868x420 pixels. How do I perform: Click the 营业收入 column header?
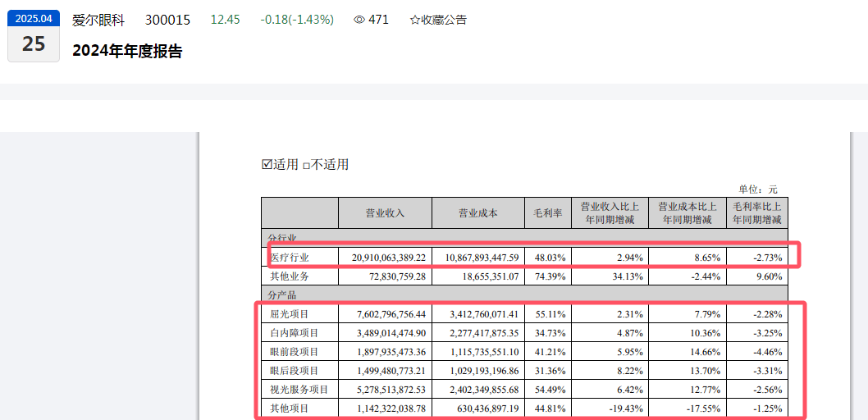coord(385,213)
